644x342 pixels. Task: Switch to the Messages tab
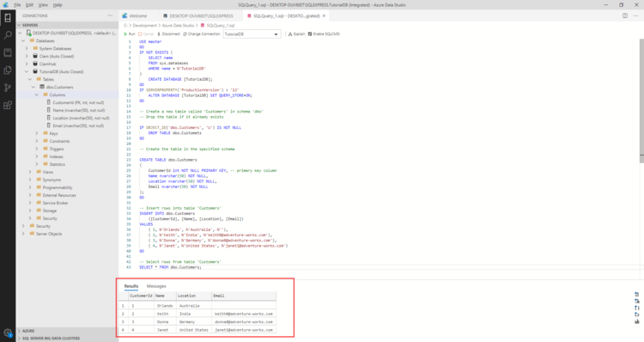click(156, 286)
